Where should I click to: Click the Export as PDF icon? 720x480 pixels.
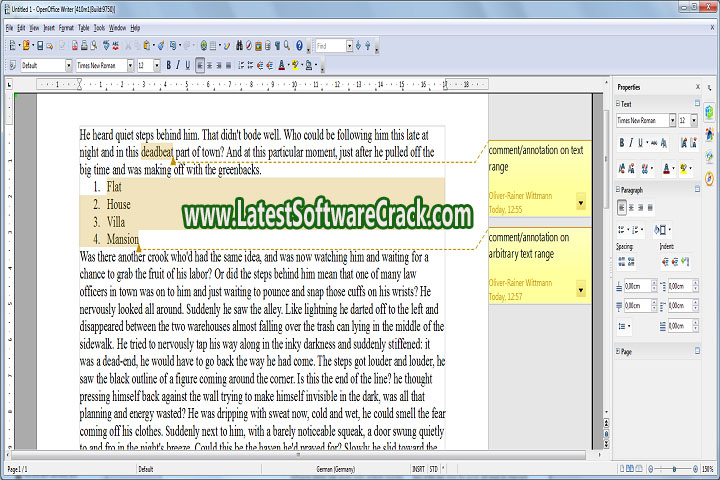(74, 45)
